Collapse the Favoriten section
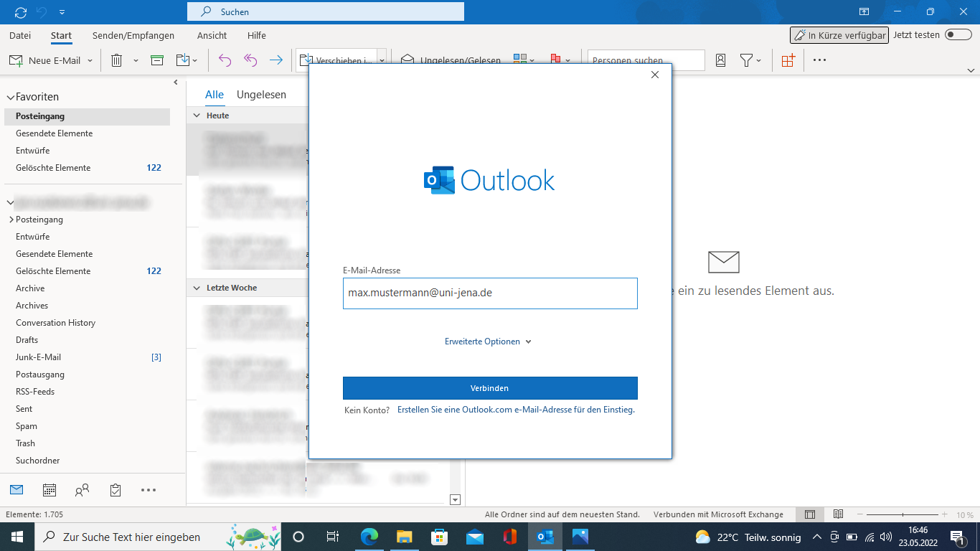Image resolution: width=980 pixels, height=551 pixels. [x=10, y=97]
